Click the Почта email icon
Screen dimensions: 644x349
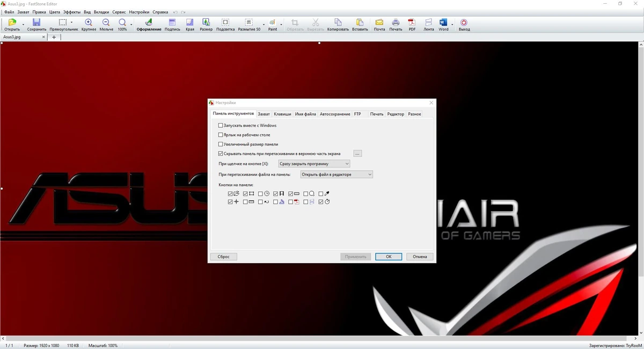click(x=379, y=23)
